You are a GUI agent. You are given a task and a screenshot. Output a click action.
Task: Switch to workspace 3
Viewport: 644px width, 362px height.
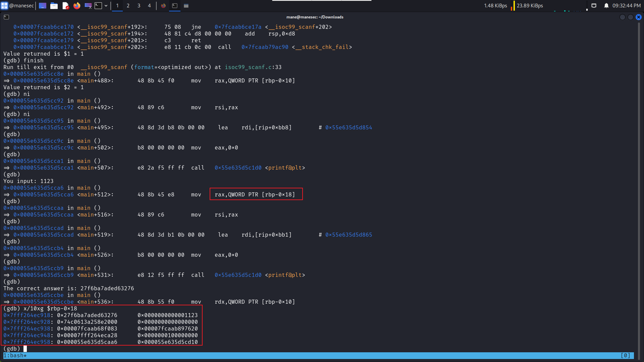(x=139, y=6)
